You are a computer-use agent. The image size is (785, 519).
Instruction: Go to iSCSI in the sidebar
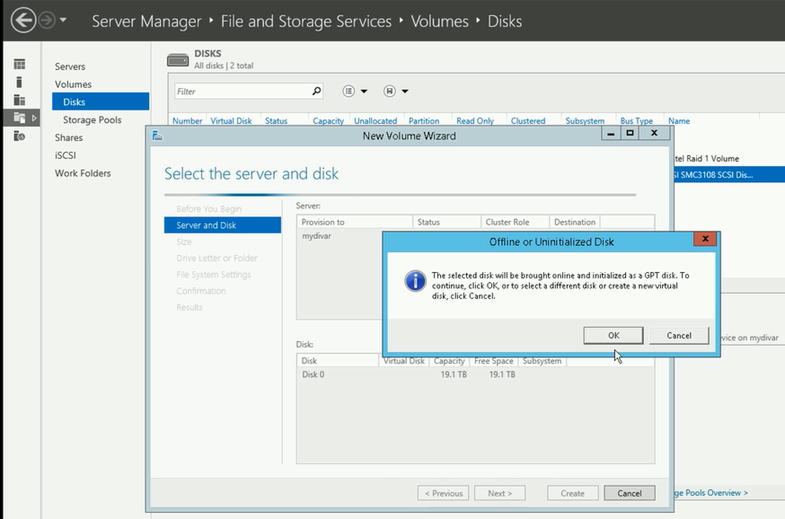pos(66,155)
